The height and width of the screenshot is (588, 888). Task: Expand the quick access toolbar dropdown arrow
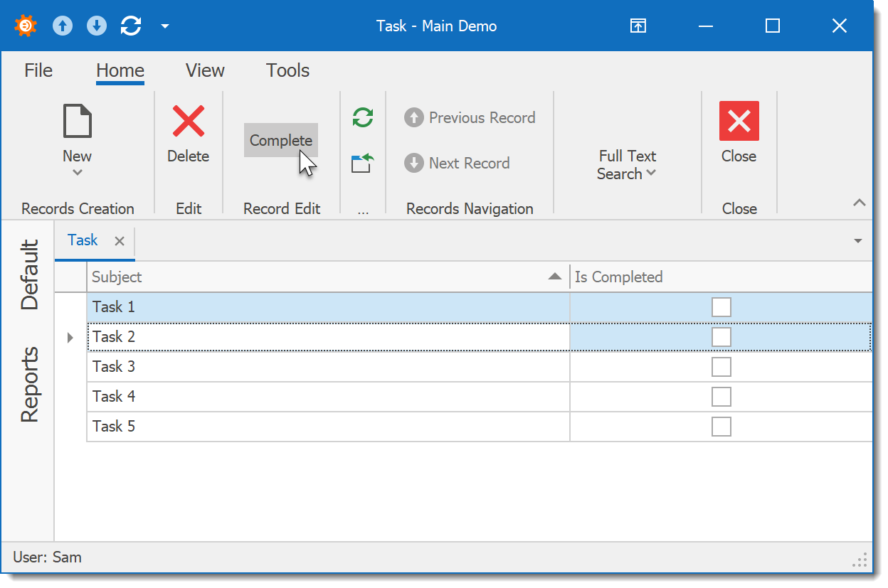click(165, 26)
